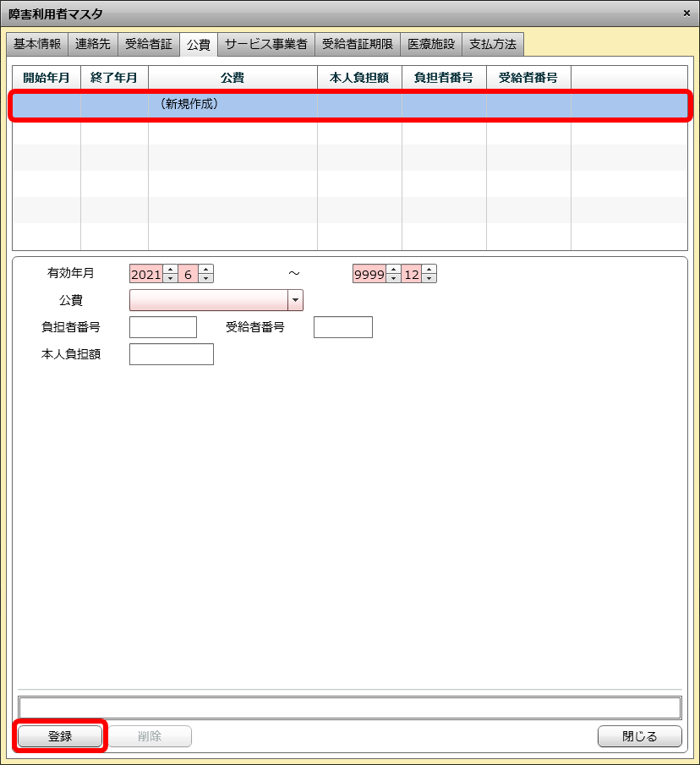
Task: Open the 受給者証期限 tab
Action: click(357, 44)
